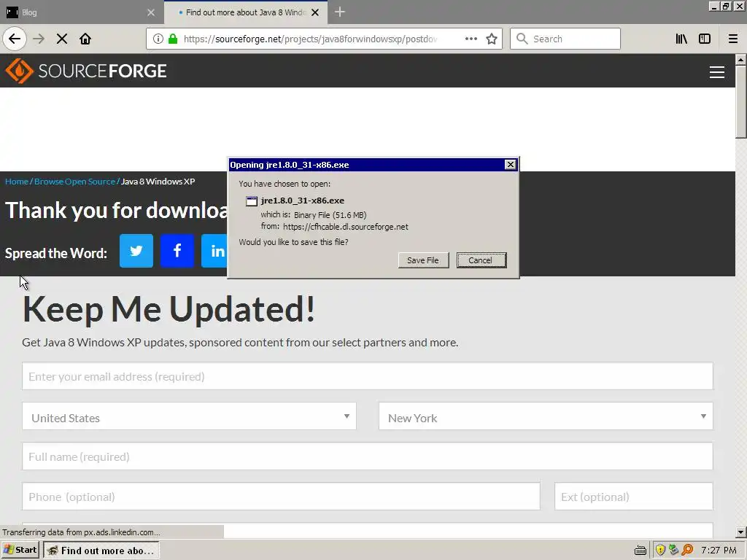Click the page scrollbar up arrow

coord(741,60)
